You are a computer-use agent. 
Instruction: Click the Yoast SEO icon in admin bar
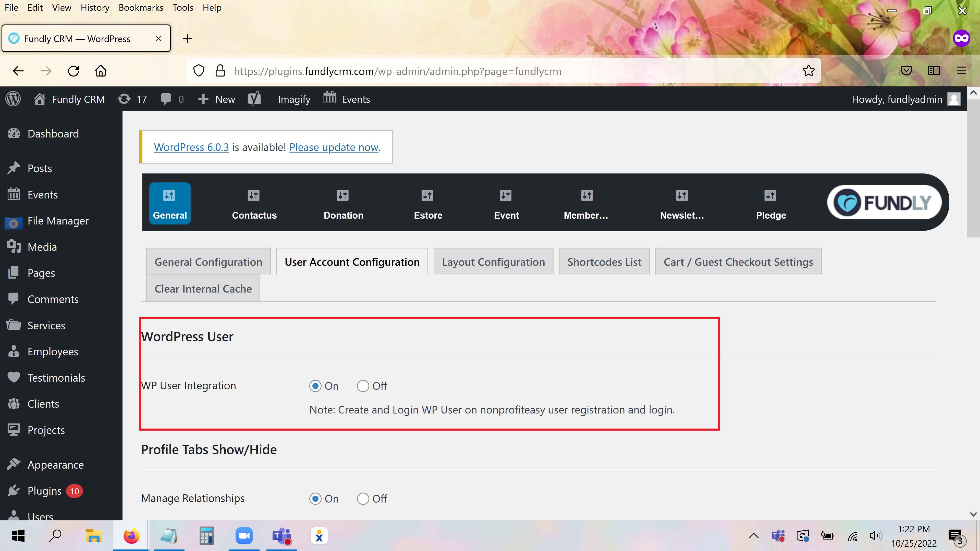(254, 99)
